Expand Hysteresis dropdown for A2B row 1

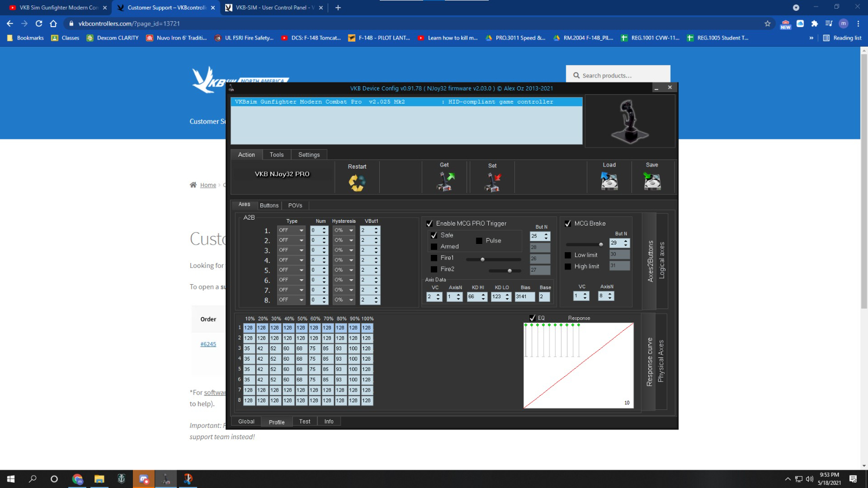(x=351, y=230)
